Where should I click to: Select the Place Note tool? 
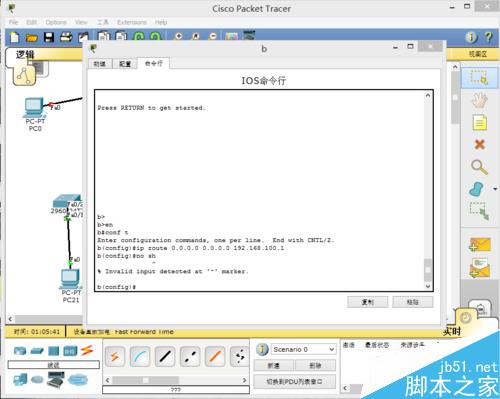[479, 122]
